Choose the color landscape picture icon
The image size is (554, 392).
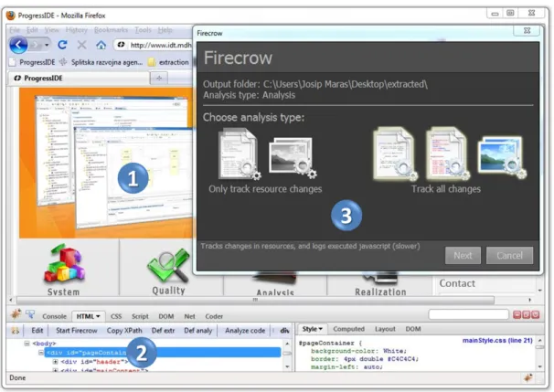[x=502, y=157]
